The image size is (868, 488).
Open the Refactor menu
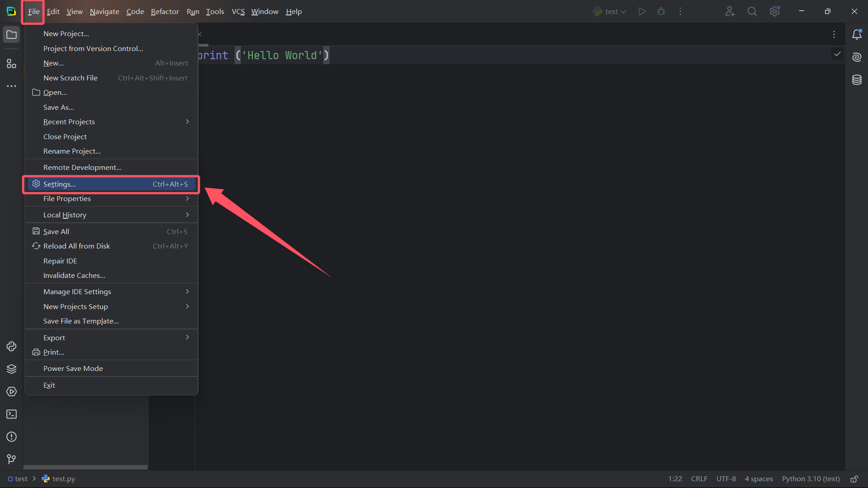pos(165,12)
